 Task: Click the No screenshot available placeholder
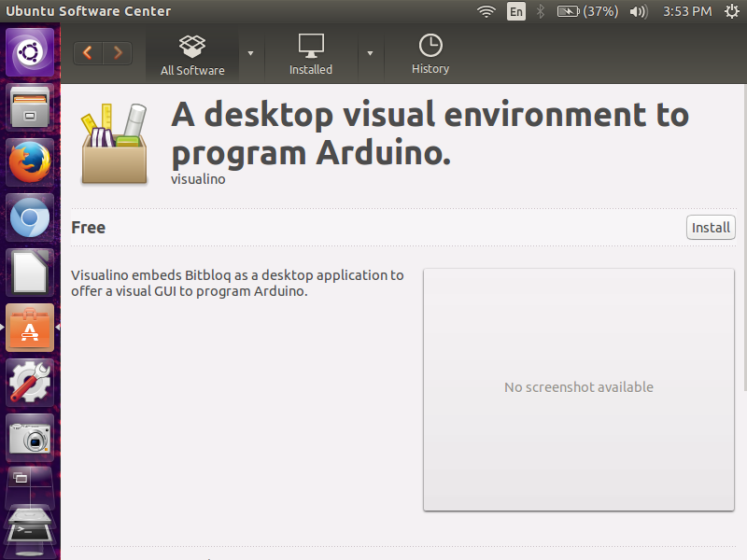(x=579, y=389)
